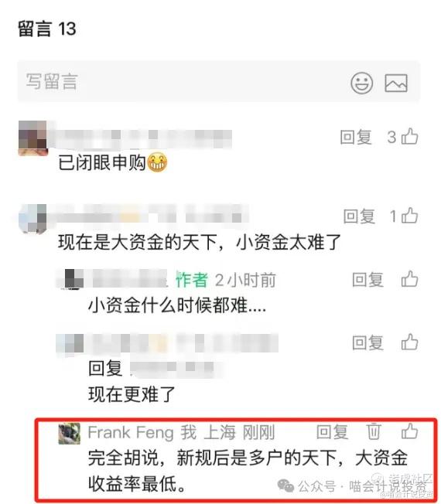Viewport: 441px width, 504px height.
Task: Reply to comment 现在是大资金的天下
Action: 359,216
